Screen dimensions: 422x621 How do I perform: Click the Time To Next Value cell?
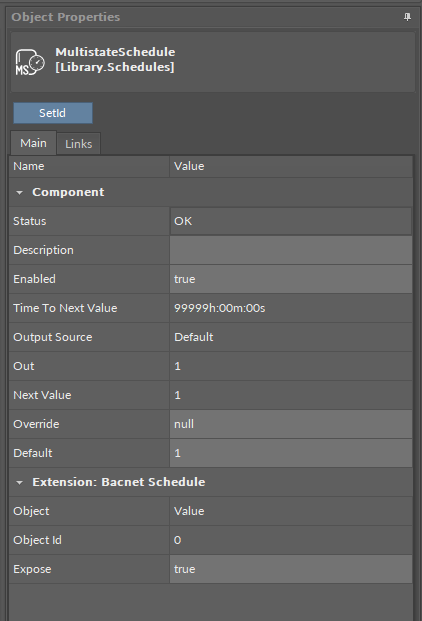coord(291,308)
